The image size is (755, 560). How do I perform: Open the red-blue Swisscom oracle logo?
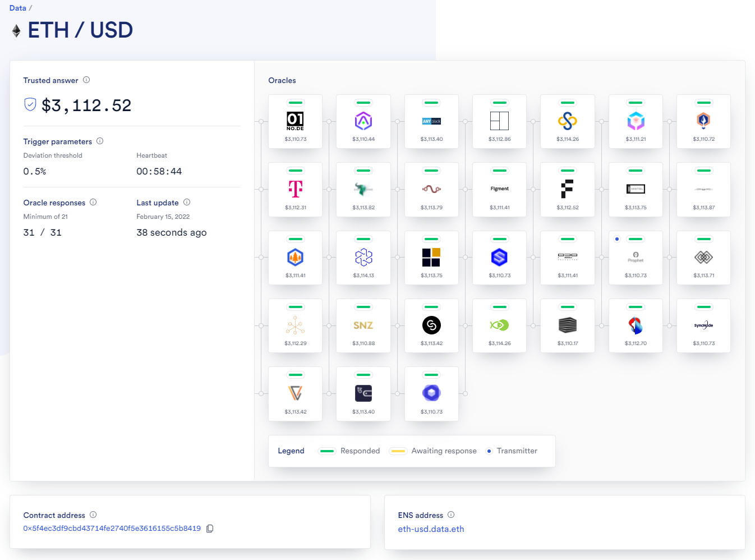(x=636, y=325)
